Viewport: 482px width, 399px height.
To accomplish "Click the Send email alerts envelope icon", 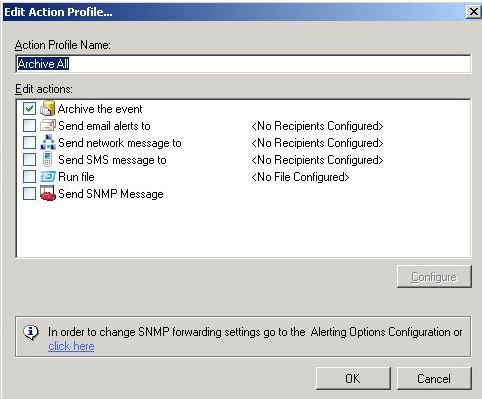I will [48, 126].
